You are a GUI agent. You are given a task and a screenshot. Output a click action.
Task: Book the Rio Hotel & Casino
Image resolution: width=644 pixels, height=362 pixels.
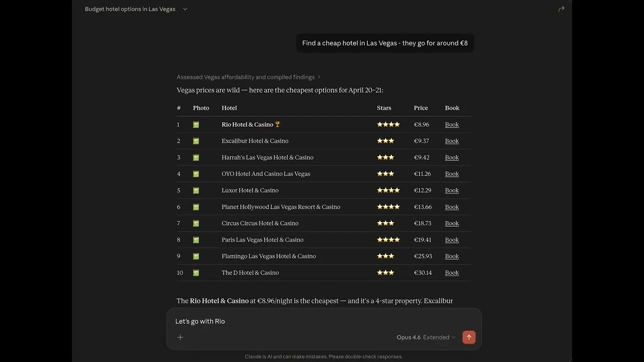pyautogui.click(x=452, y=124)
